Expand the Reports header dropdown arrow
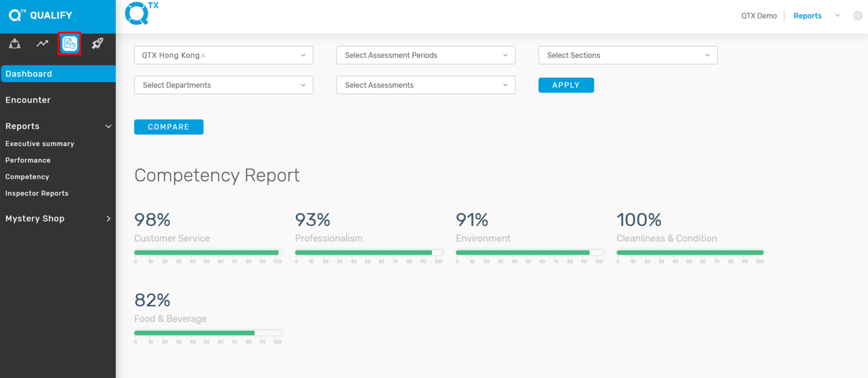 [837, 16]
